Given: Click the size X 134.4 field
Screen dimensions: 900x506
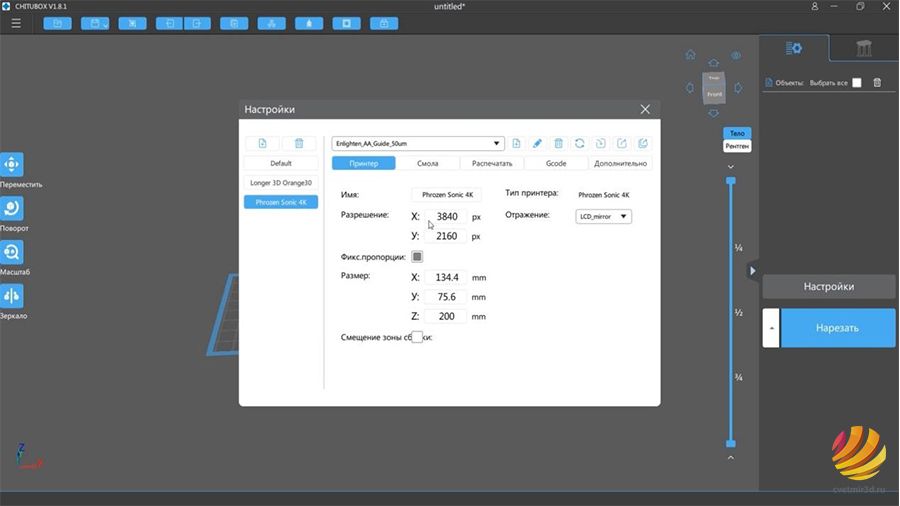Looking at the screenshot, I should (x=445, y=277).
